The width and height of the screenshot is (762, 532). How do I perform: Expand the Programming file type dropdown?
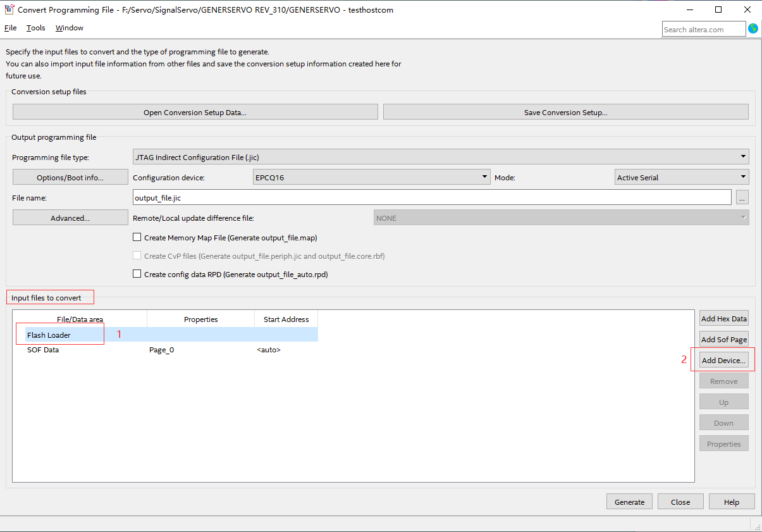pyautogui.click(x=441, y=156)
